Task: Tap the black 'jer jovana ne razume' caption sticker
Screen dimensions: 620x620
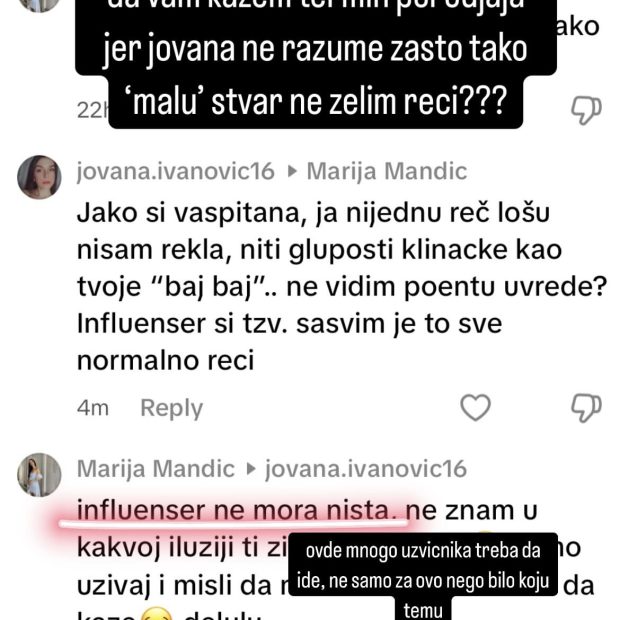Action: tap(316, 49)
